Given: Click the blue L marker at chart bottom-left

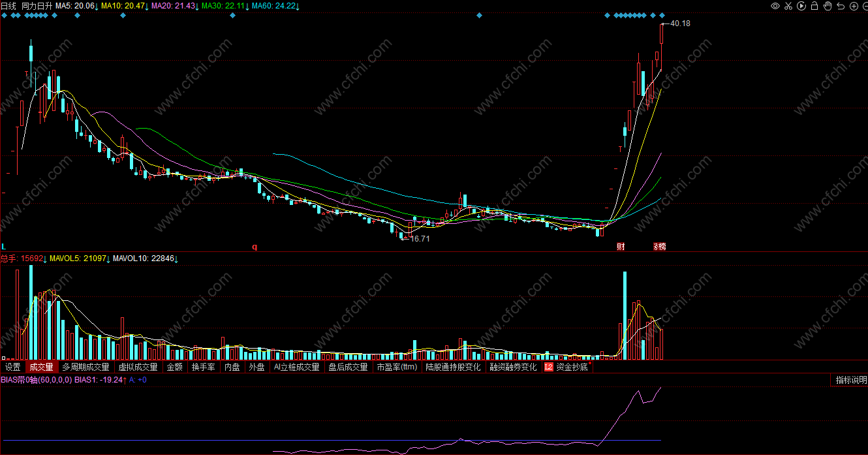Looking at the screenshot, I should pyautogui.click(x=3, y=247).
